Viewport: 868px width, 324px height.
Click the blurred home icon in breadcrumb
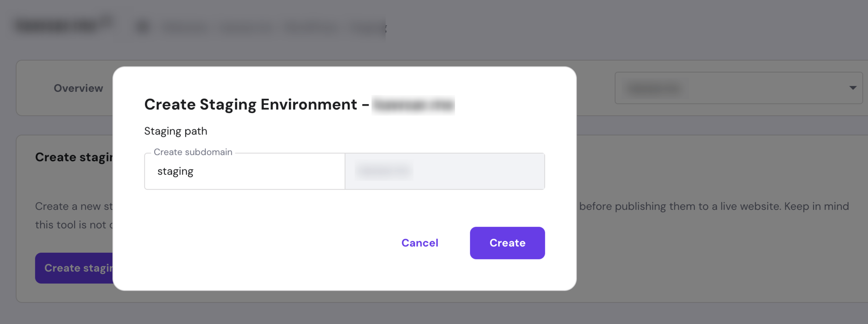click(x=142, y=27)
